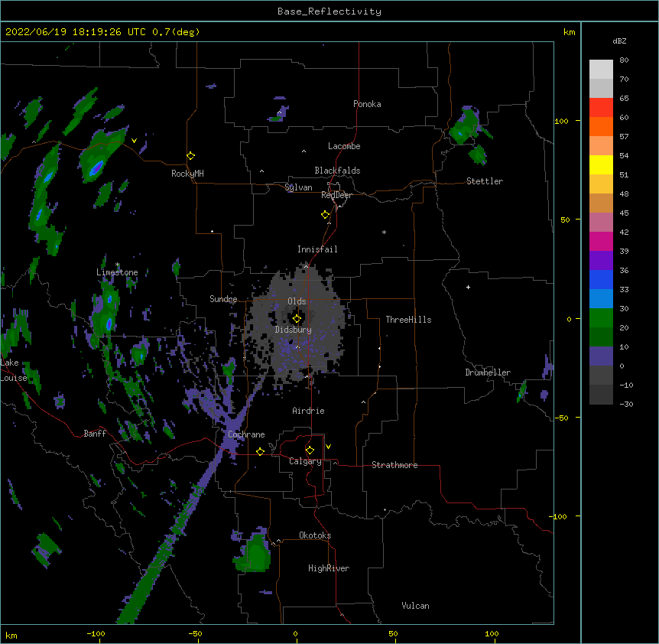Select the yellow diamond marker above Calgary label
Screen dimensions: 659x644
pyautogui.click(x=310, y=450)
